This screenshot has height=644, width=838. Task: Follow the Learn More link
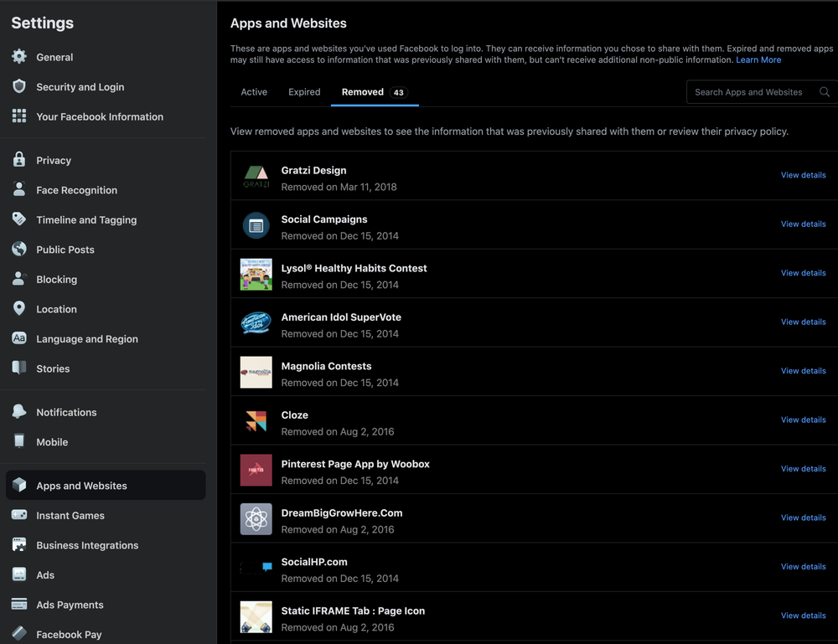pos(758,59)
